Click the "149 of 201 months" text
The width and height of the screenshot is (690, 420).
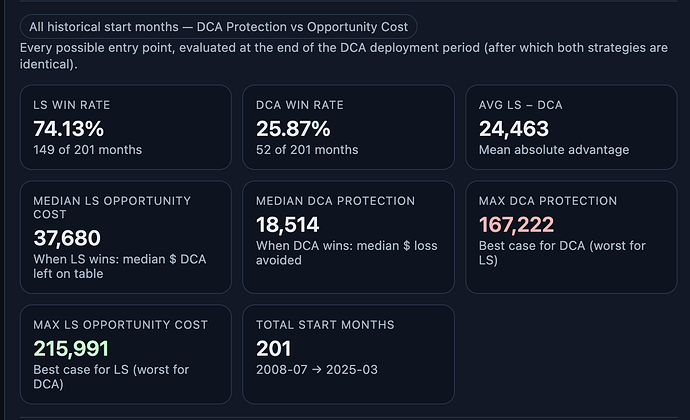(x=87, y=150)
